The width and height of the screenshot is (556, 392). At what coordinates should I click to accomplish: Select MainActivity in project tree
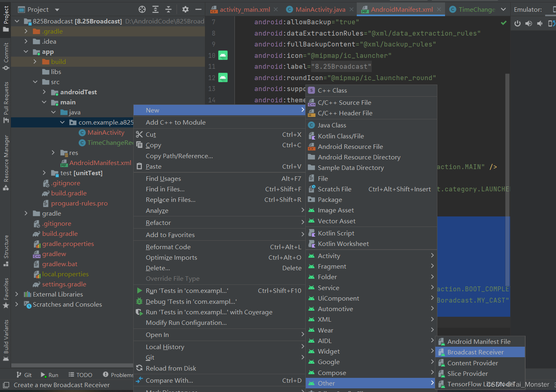coord(106,132)
